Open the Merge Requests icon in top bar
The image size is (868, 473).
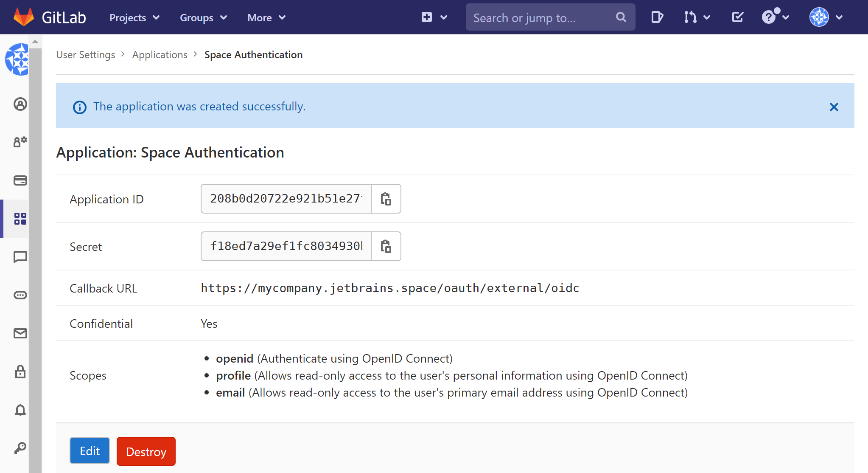click(x=691, y=17)
